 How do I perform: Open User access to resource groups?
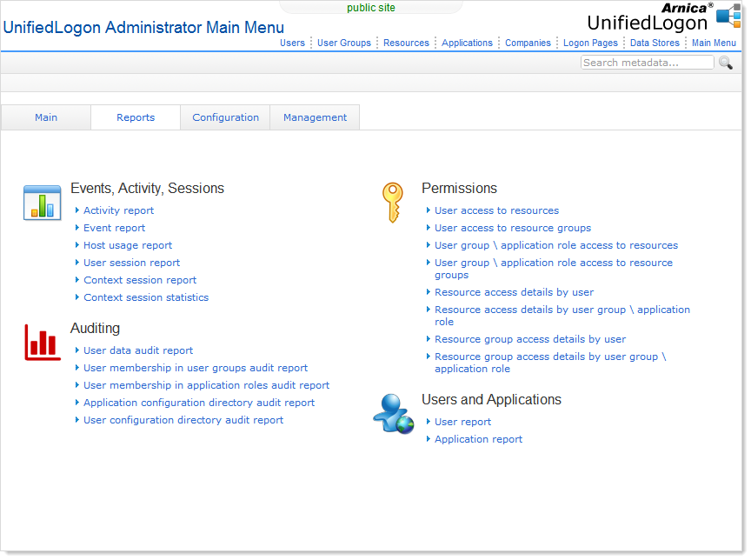tap(512, 228)
